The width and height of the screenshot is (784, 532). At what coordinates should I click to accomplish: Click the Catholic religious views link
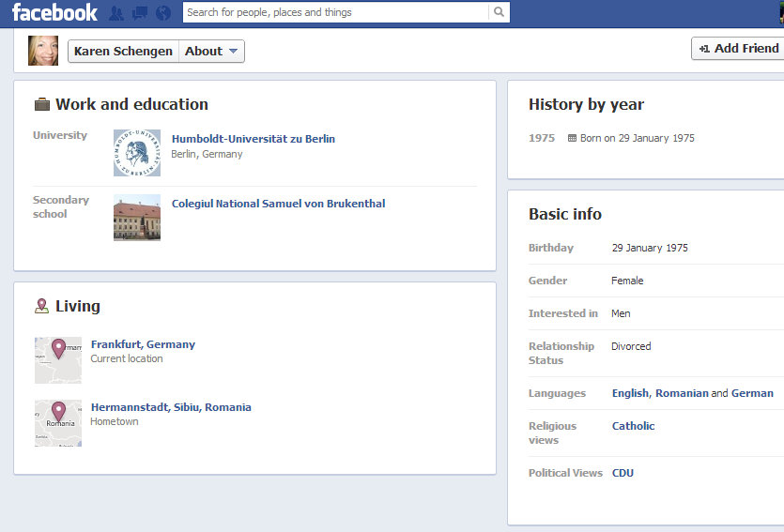coord(633,426)
